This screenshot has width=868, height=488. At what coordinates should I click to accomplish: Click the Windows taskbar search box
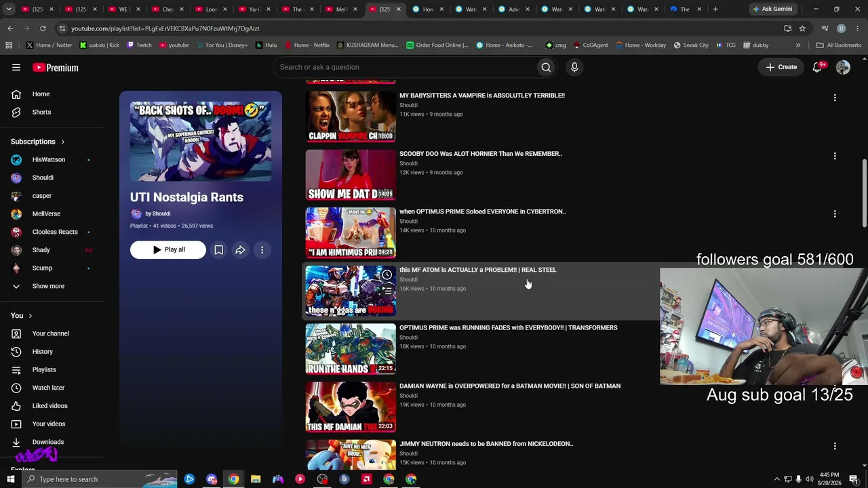(99, 479)
